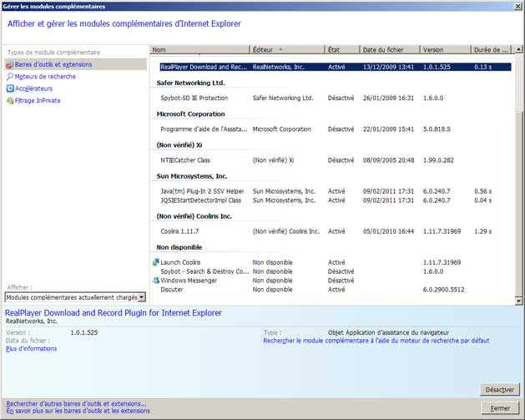Click the Windows Messenger add-on icon
Image resolution: width=525 pixels, height=420 pixels.
pyautogui.click(x=155, y=281)
